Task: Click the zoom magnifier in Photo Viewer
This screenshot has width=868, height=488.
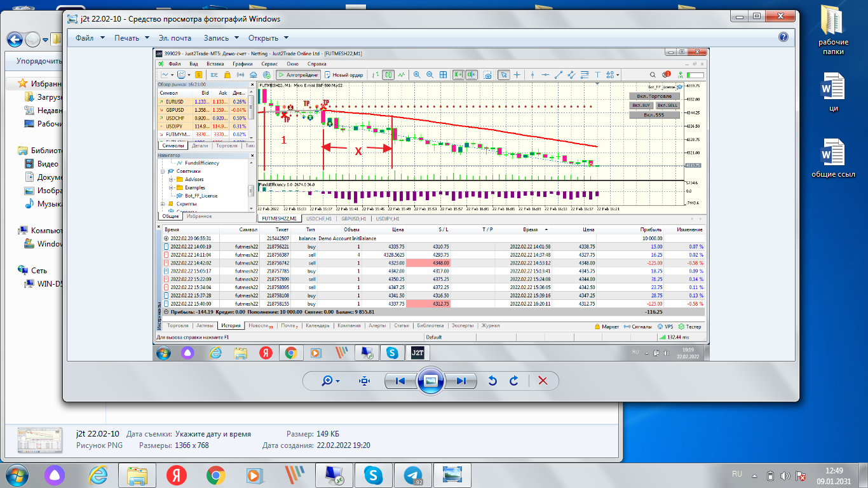Action: tap(328, 381)
